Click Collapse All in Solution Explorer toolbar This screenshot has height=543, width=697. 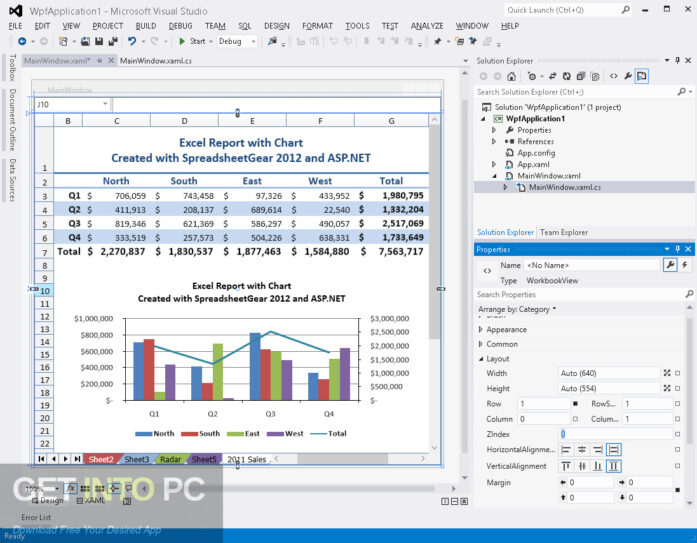[581, 76]
